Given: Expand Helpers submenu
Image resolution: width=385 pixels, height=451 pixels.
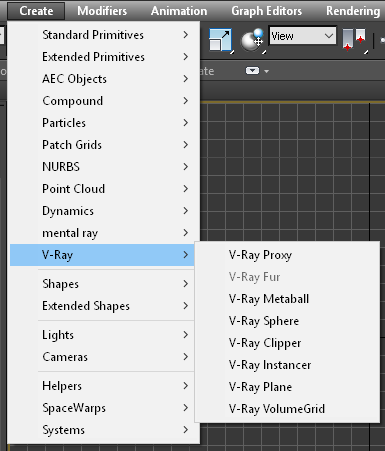Looking at the screenshot, I should [x=102, y=386].
